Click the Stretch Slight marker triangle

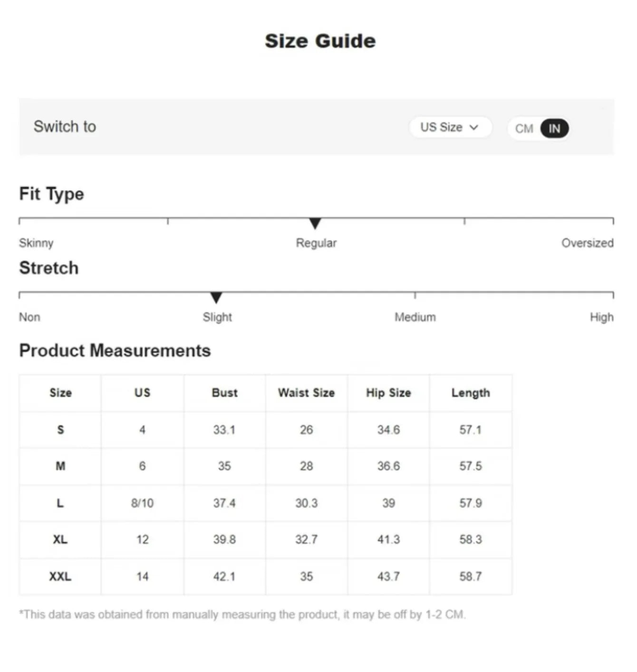click(x=216, y=298)
